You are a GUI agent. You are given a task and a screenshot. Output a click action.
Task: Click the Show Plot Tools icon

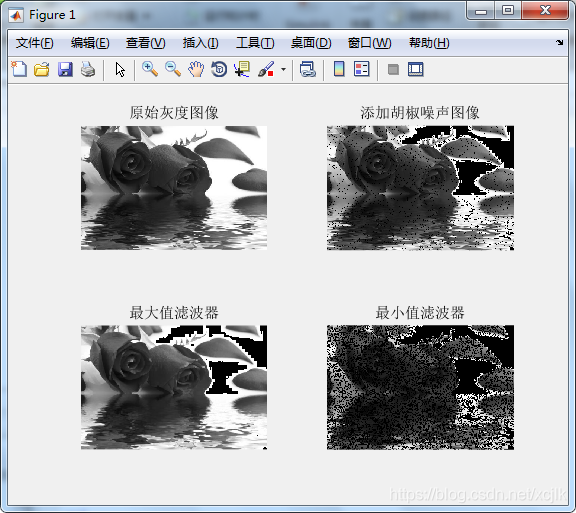click(415, 69)
